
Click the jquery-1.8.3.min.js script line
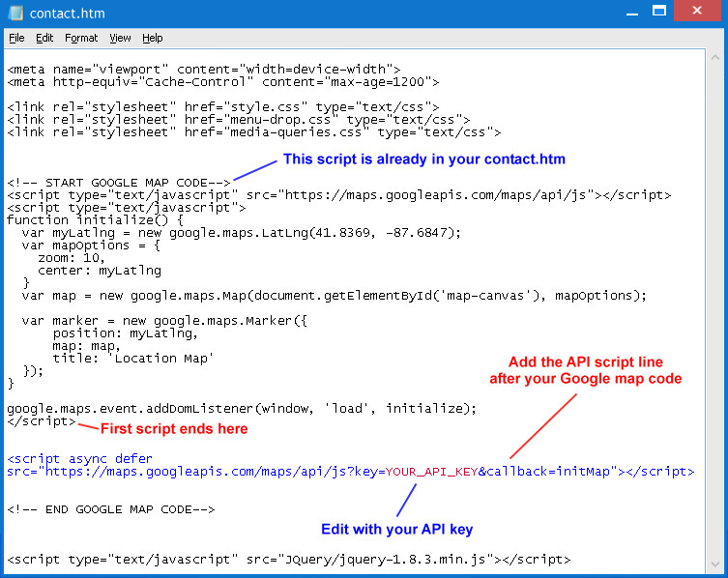(289, 560)
